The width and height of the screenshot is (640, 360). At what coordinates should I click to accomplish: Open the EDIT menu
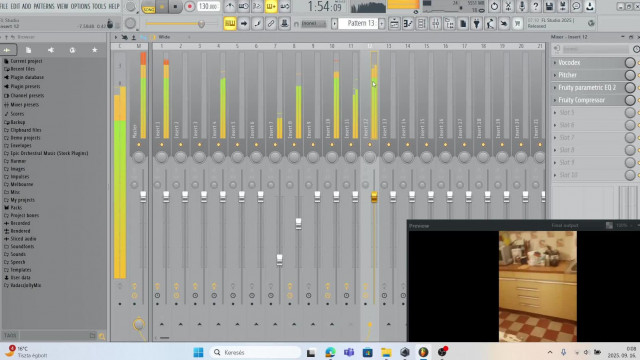click(x=15, y=6)
